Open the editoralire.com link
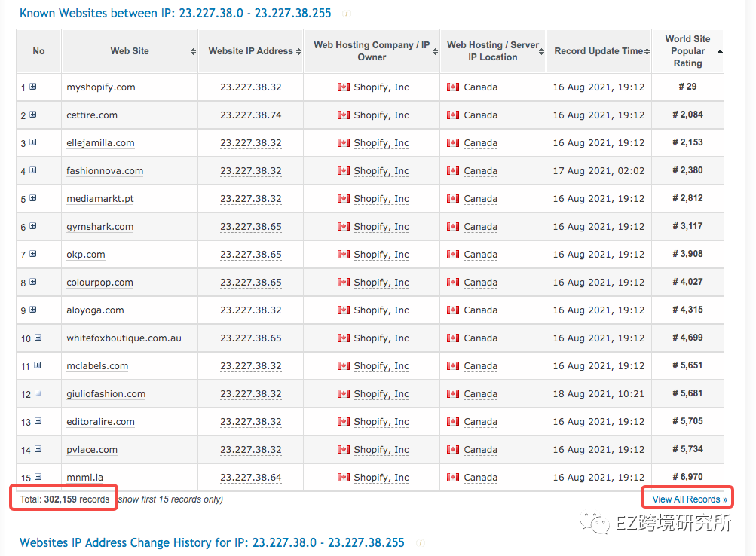Image resolution: width=756 pixels, height=556 pixels. [100, 422]
